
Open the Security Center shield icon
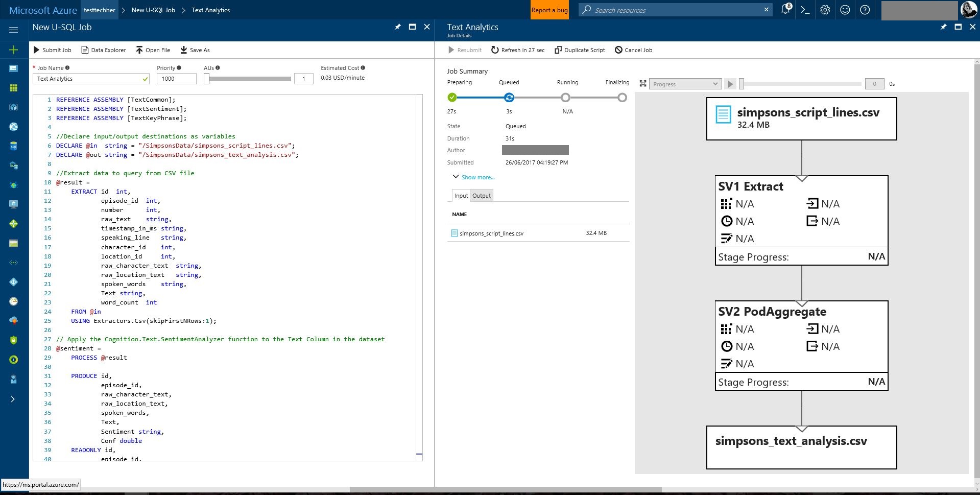tap(14, 340)
